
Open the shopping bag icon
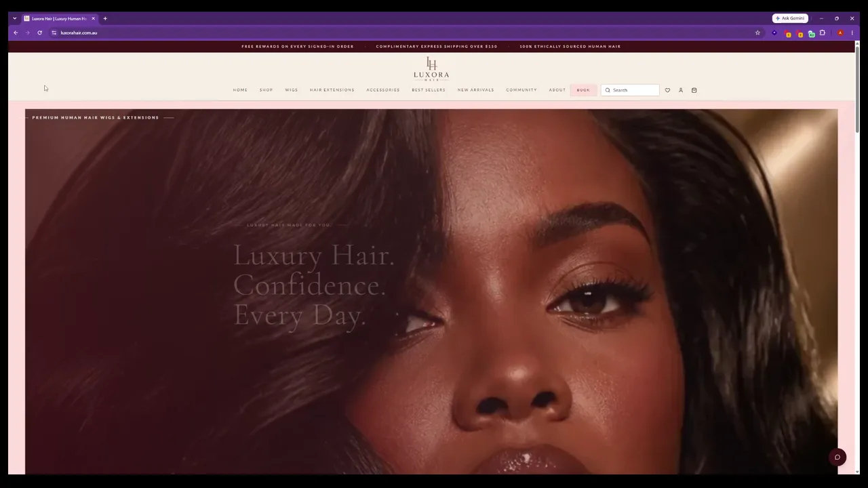coord(694,90)
